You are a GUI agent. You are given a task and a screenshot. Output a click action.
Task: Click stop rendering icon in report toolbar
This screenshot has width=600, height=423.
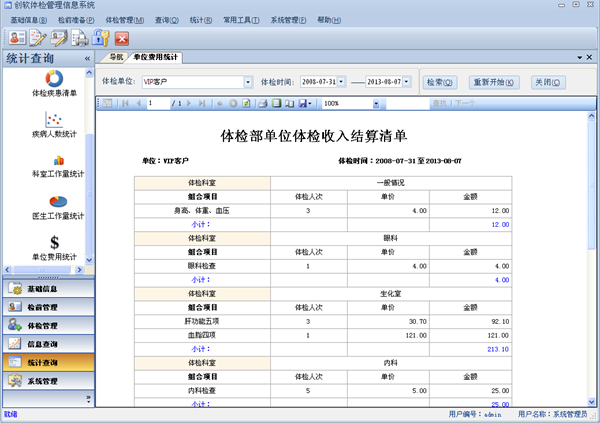point(233,103)
